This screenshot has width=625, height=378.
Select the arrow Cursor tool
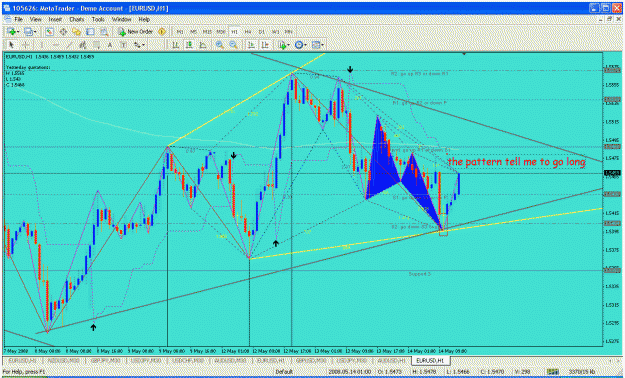12,45
